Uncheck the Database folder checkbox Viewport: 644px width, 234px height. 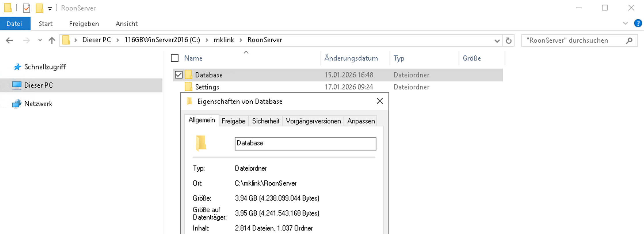179,75
